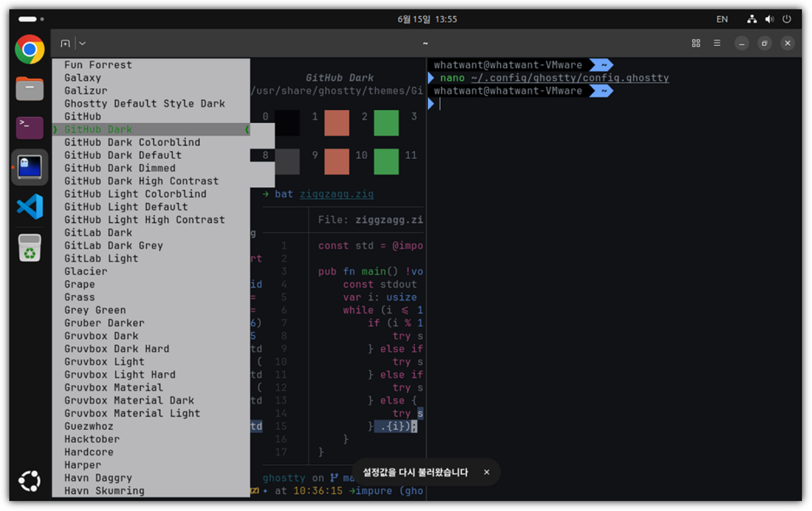Choose the Hacktober theme
812x511 pixels.
pos(151,439)
